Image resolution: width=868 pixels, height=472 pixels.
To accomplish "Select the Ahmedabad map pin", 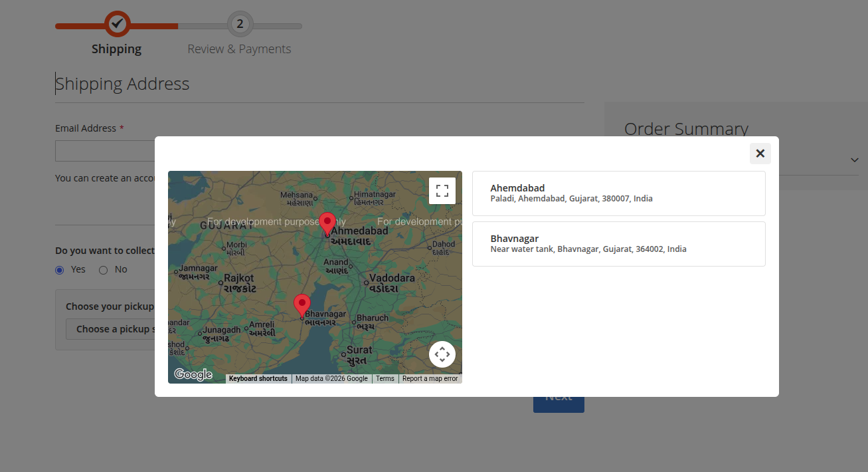I will pos(327,224).
